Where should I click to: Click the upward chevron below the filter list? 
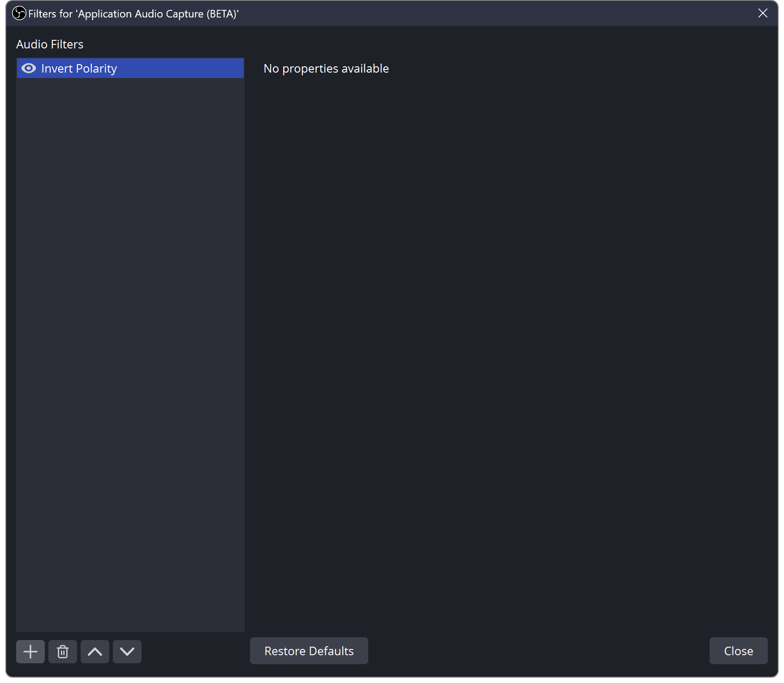coord(95,651)
